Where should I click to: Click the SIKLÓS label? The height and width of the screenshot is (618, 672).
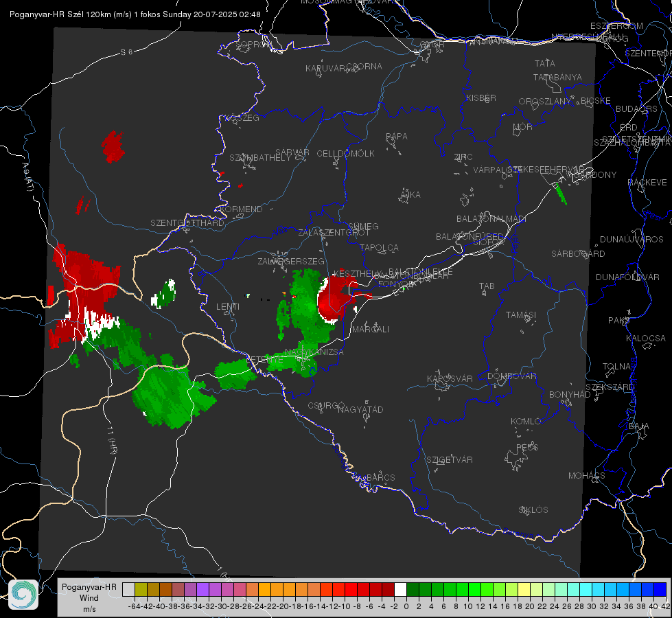click(533, 510)
